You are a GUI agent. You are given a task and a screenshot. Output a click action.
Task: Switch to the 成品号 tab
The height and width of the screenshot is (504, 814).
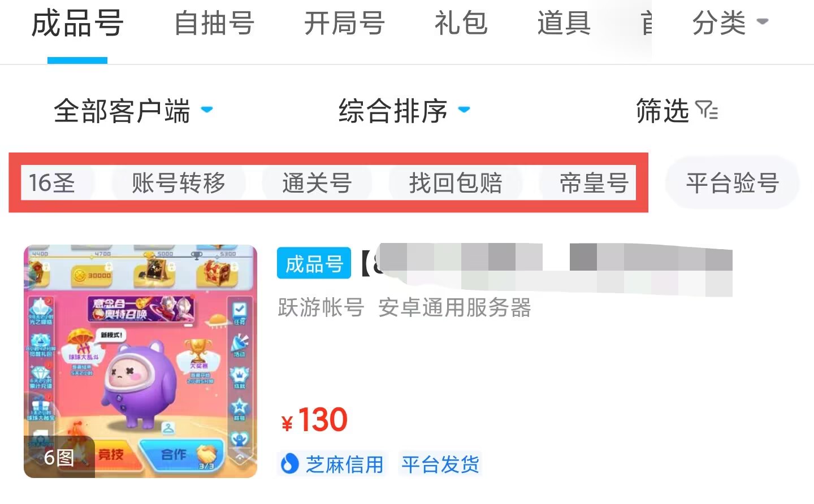(77, 24)
